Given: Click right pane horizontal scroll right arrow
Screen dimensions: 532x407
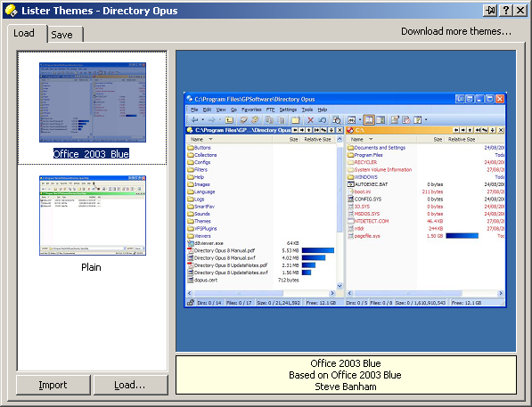Looking at the screenshot, I should (x=501, y=293).
